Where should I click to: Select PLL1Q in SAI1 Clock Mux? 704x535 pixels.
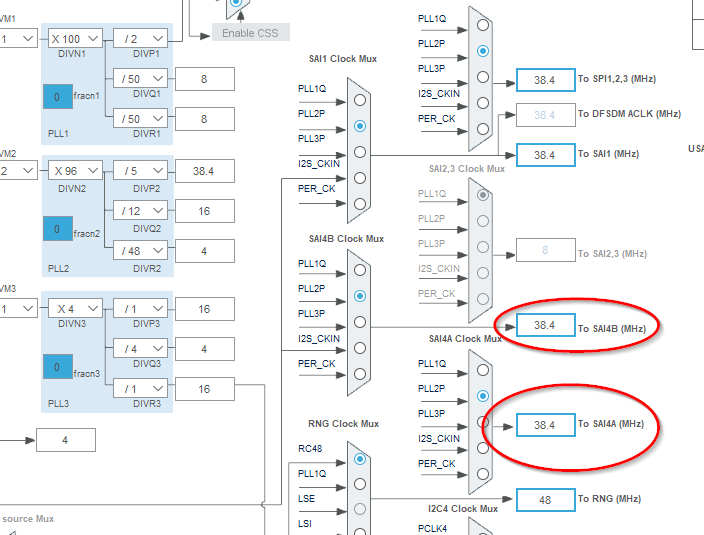click(360, 100)
